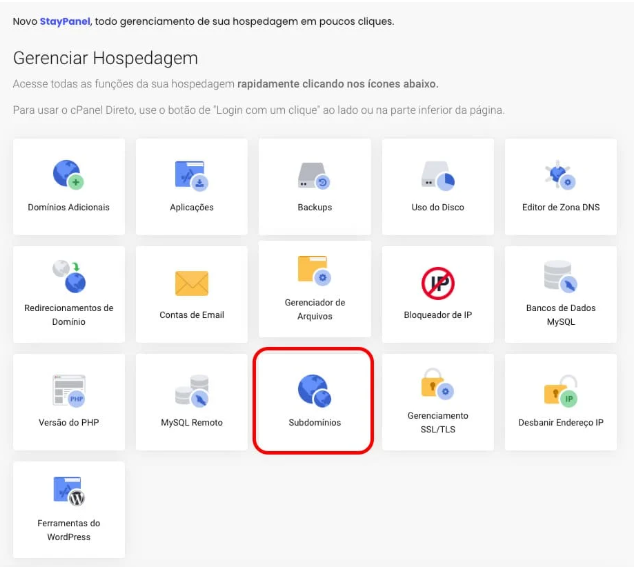This screenshot has height=567, width=636.
Task: Click the Gerenciar Hospedagem heading
Action: [x=105, y=58]
